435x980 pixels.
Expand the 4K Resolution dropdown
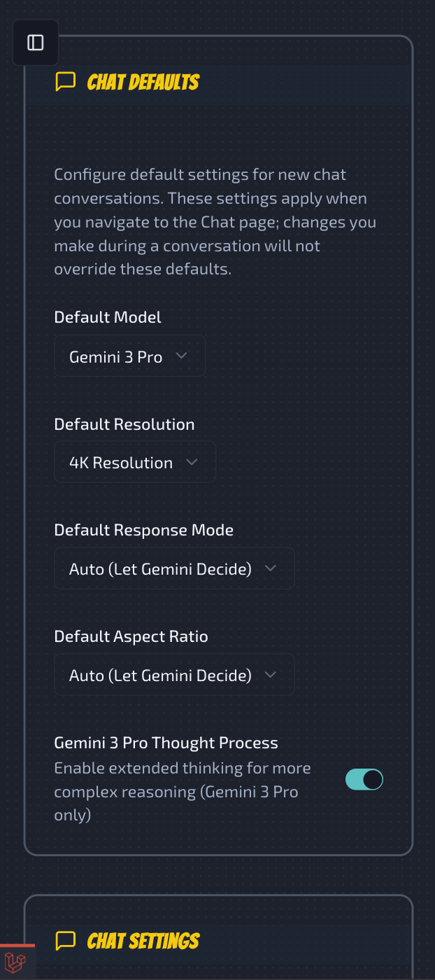(x=134, y=462)
